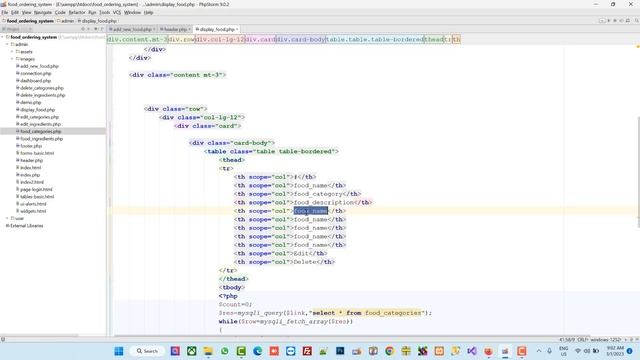640x360 pixels.
Task: Click the admin folder breadcrumb in navigation bar
Action: (66, 21)
